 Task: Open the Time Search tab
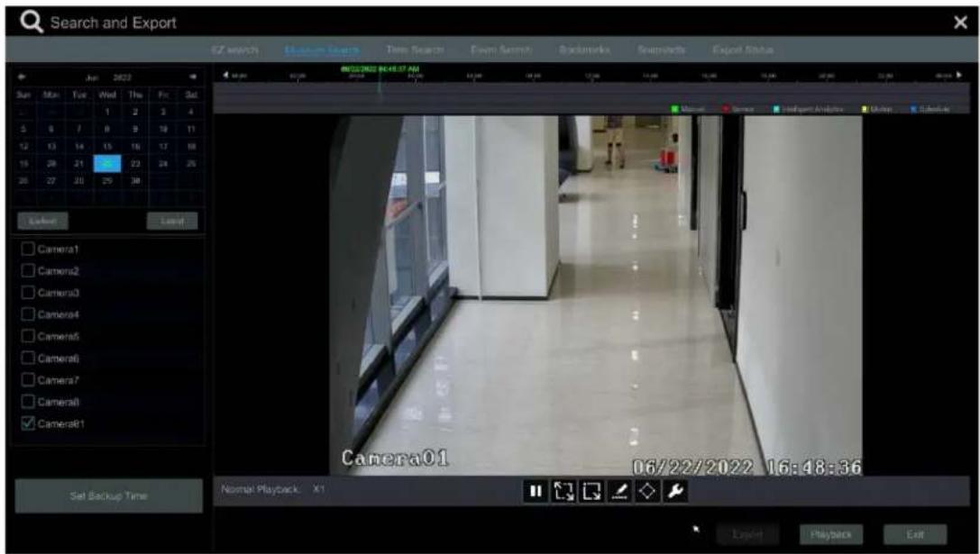tap(415, 50)
